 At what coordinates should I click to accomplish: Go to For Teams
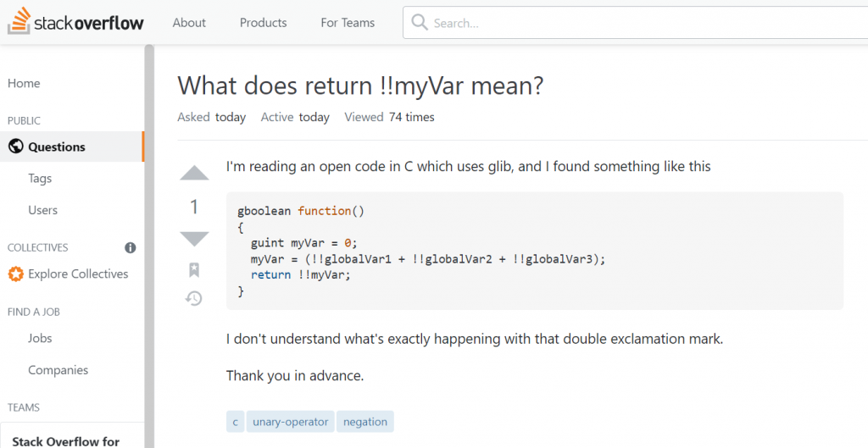coord(348,23)
